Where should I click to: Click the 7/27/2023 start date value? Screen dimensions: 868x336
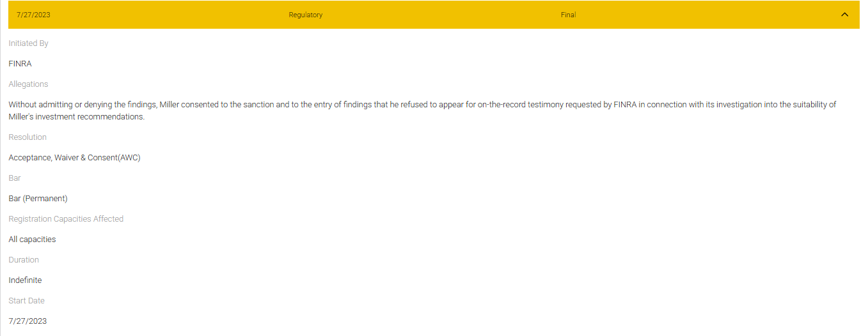28,321
